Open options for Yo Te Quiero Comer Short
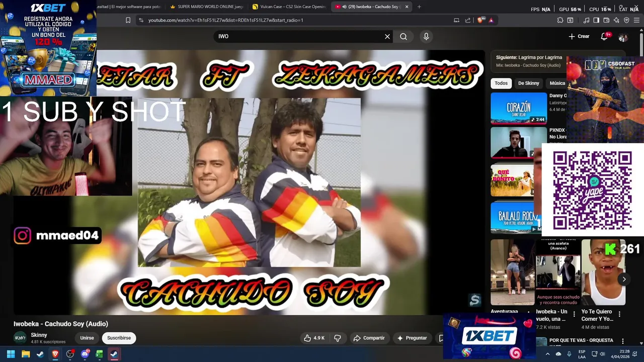Image resolution: width=644 pixels, height=362 pixels. tap(619, 314)
